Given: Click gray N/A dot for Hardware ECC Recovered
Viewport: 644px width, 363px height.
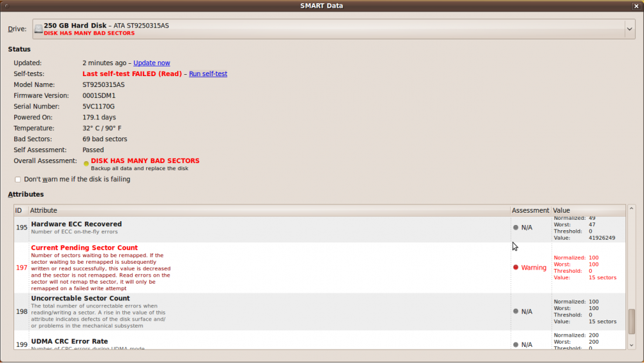Looking at the screenshot, I should pos(516,228).
